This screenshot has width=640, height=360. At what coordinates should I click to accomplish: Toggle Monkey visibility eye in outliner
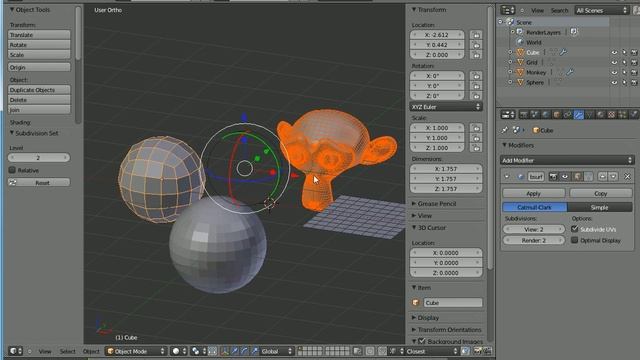pos(614,72)
